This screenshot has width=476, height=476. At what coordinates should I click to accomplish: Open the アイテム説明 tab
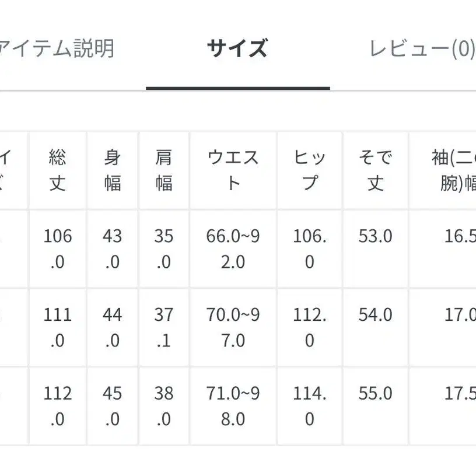57,49
